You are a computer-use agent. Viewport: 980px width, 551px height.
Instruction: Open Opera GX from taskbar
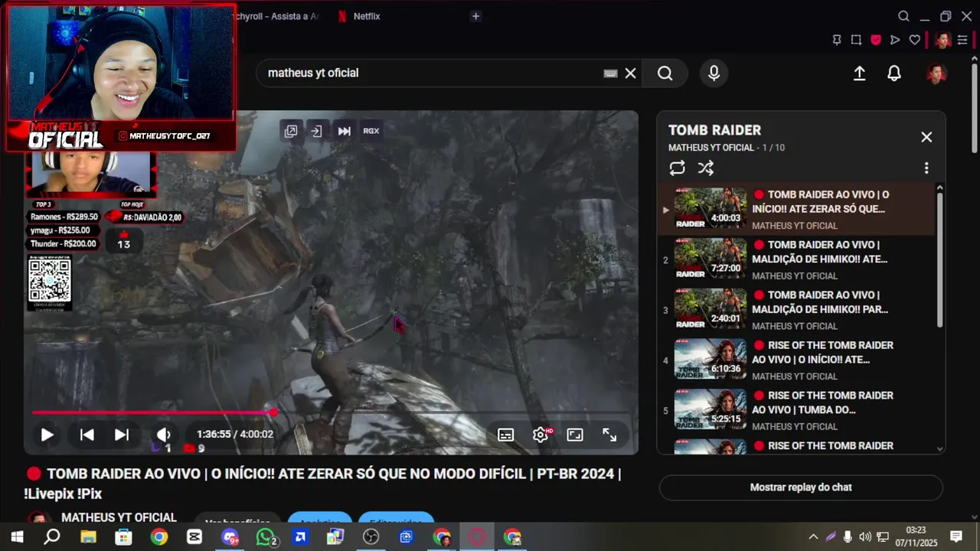tap(477, 537)
